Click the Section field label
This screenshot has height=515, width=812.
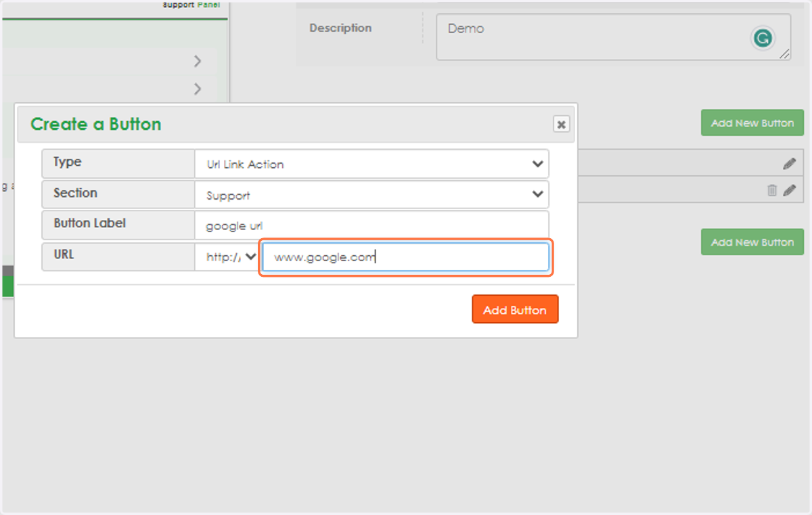click(76, 193)
